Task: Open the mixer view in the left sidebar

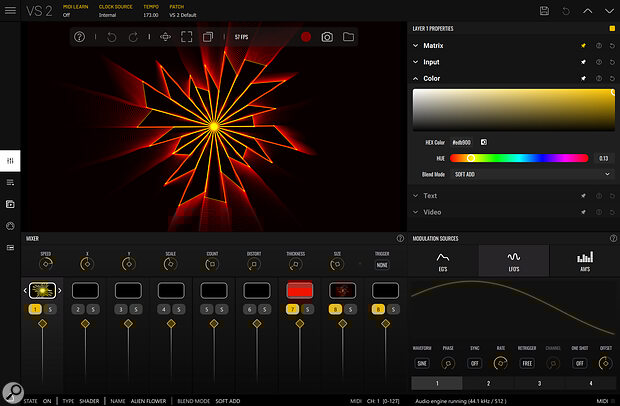Action: coord(10,161)
